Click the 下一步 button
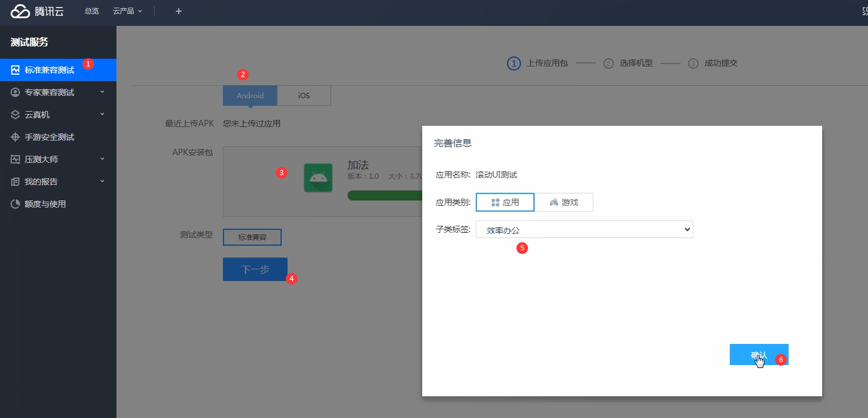This screenshot has height=418, width=868. coord(255,269)
